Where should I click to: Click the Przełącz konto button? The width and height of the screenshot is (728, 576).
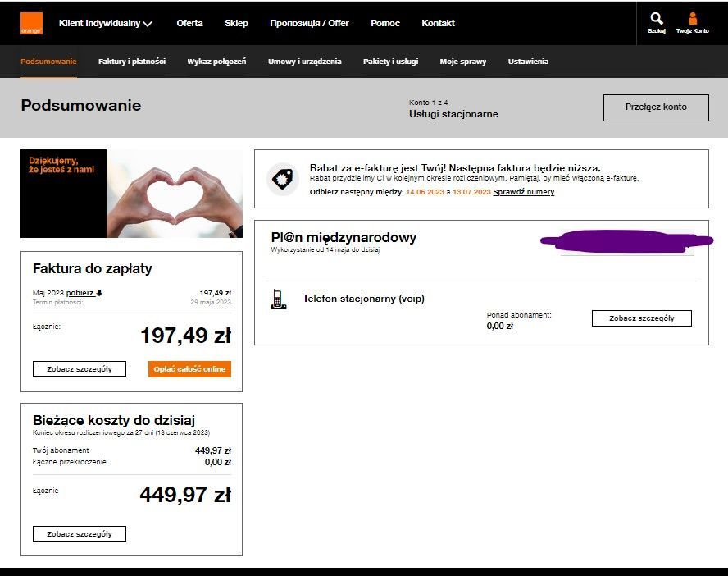(x=656, y=107)
